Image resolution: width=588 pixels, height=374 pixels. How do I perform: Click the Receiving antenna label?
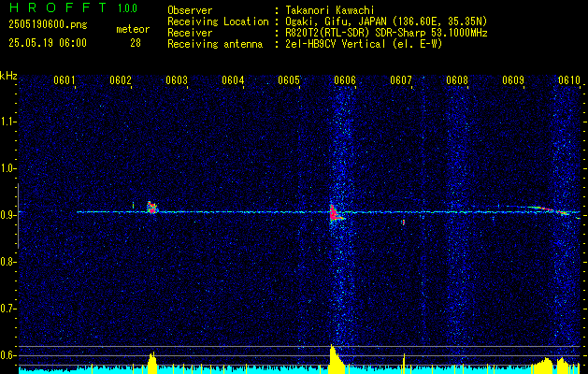point(215,44)
